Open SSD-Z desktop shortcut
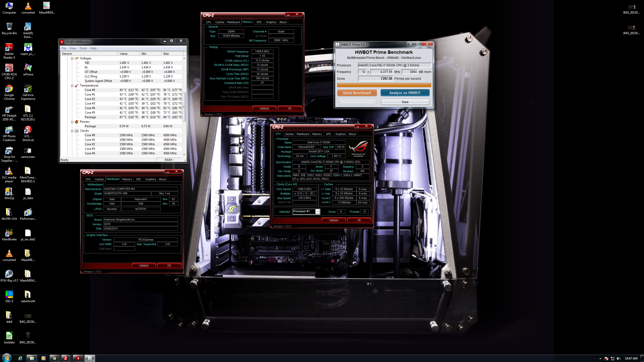This screenshot has width=644, height=362. 9,296
